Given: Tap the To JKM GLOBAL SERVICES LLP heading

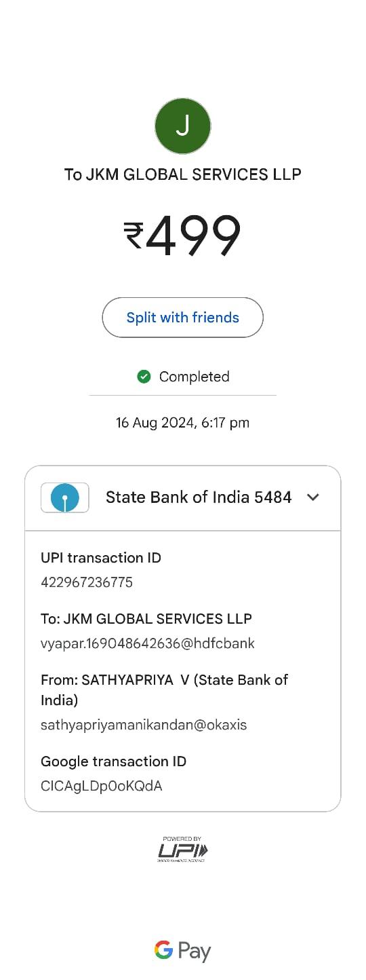Looking at the screenshot, I should click(182, 174).
